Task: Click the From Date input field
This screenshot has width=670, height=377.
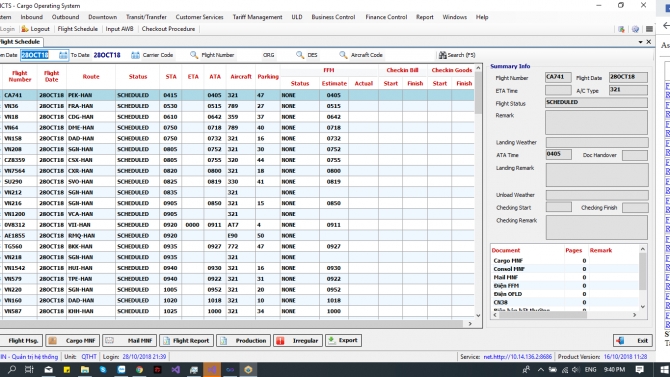Action: coord(39,55)
